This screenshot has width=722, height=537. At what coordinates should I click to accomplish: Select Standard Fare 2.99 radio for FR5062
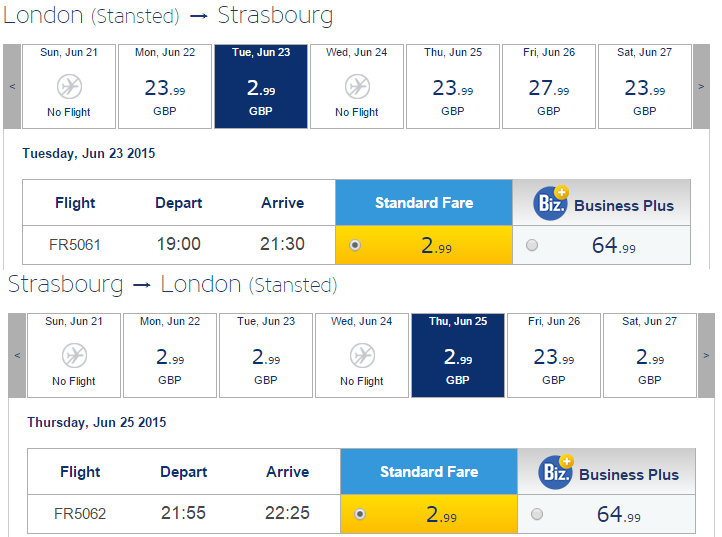point(360,514)
